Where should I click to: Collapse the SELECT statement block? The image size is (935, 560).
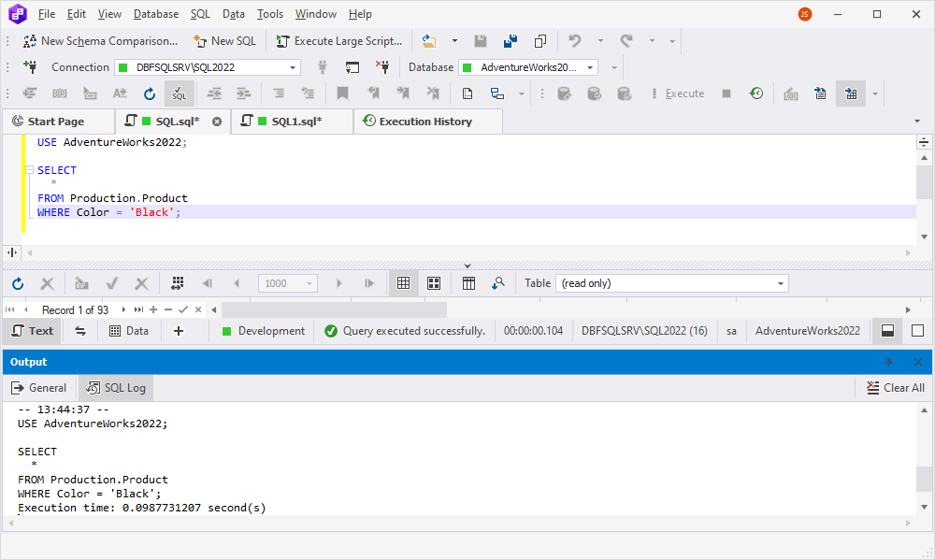pyautogui.click(x=29, y=170)
